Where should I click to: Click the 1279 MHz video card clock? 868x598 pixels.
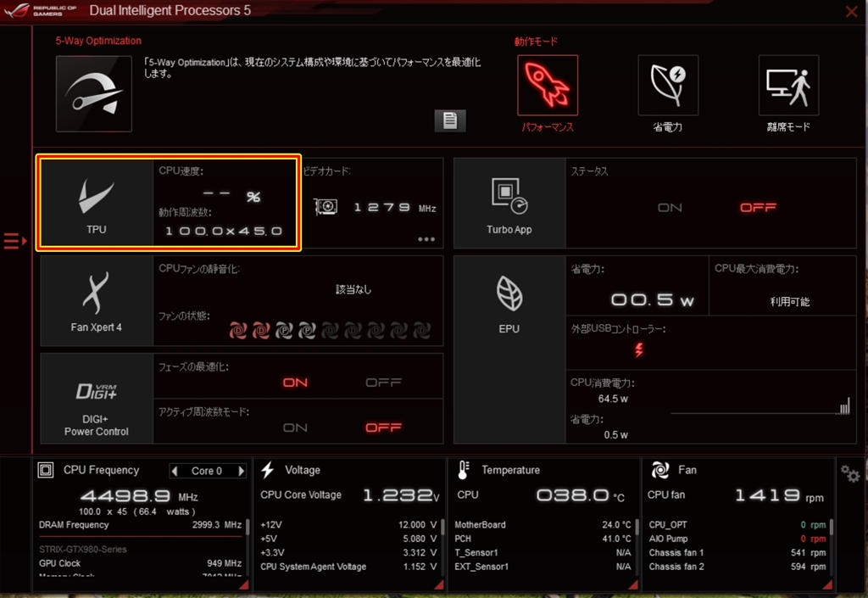click(x=395, y=208)
